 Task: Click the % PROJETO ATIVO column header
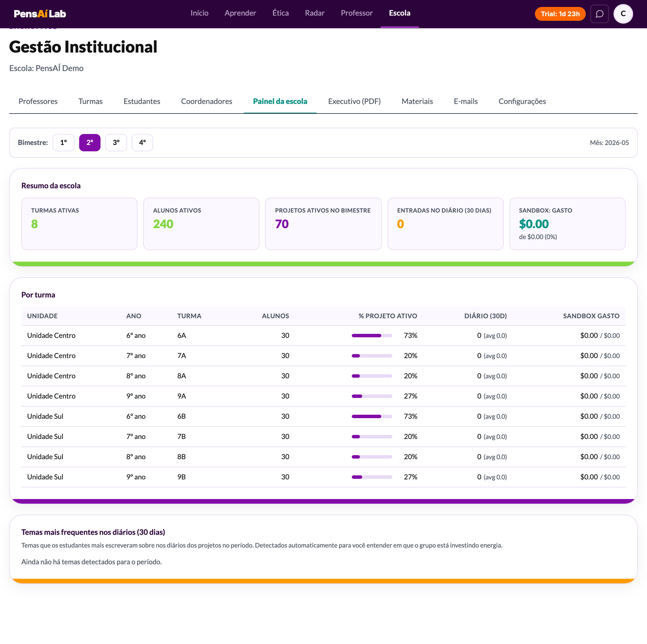click(388, 316)
